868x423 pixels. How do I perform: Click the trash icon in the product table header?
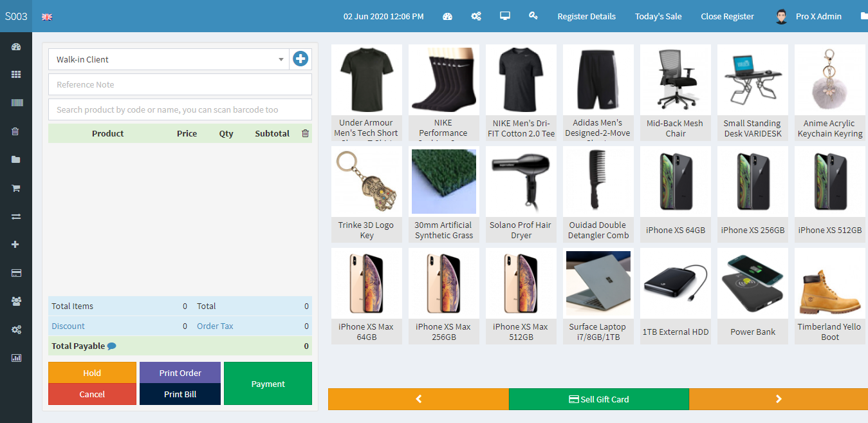point(305,133)
